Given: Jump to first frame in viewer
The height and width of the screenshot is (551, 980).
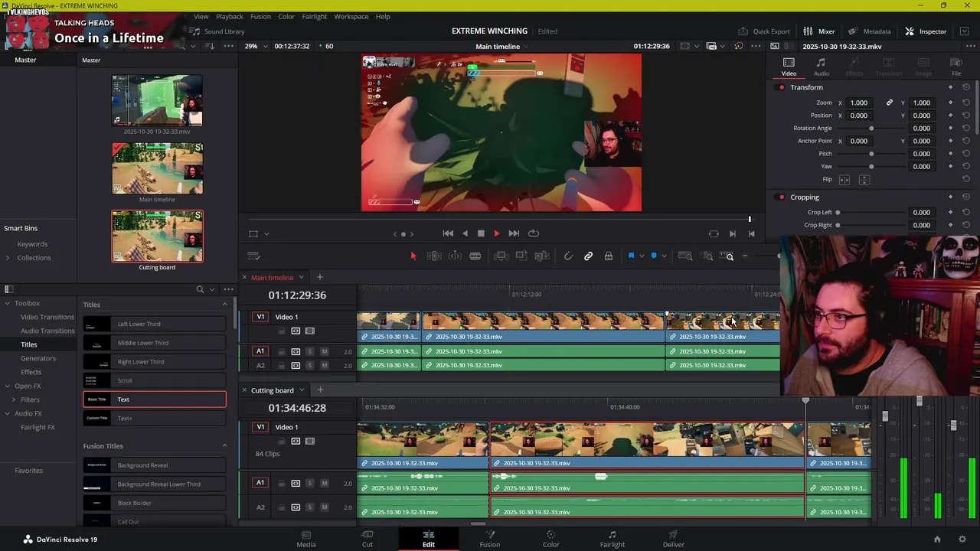Looking at the screenshot, I should pyautogui.click(x=448, y=233).
